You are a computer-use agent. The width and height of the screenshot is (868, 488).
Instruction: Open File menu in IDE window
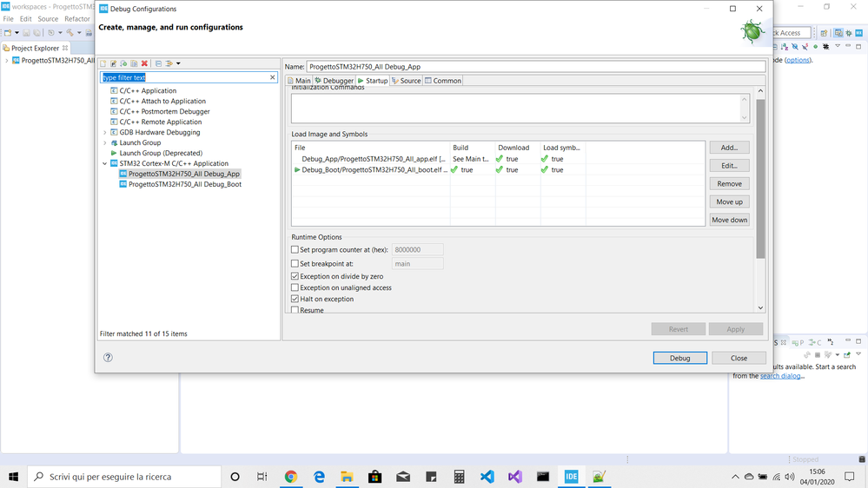9,19
